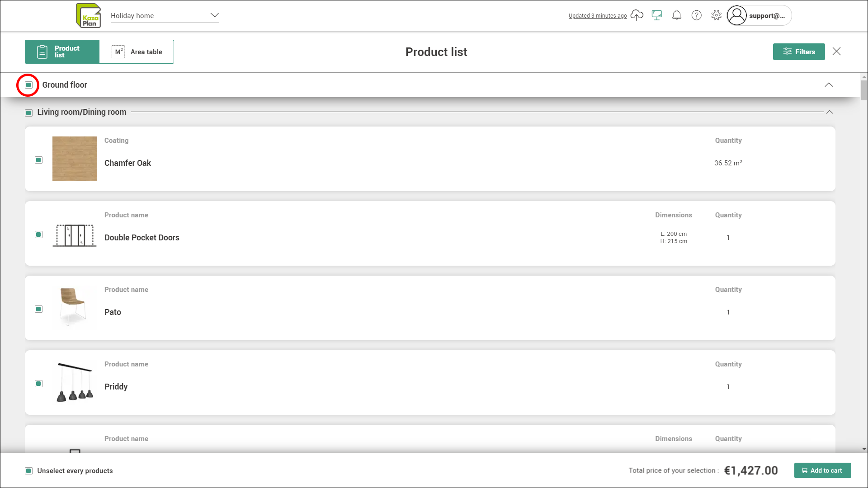
Task: Click the €1,427.00 total price
Action: coord(751,470)
